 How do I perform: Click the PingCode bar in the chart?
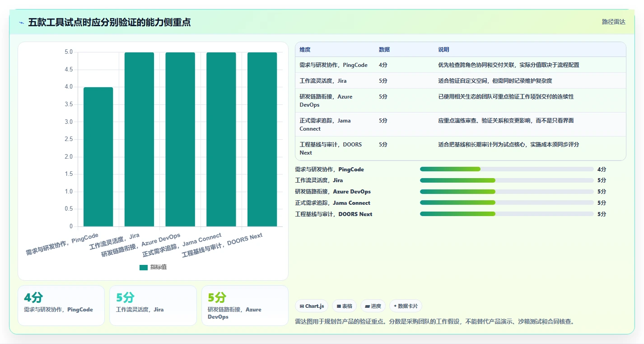point(98,157)
